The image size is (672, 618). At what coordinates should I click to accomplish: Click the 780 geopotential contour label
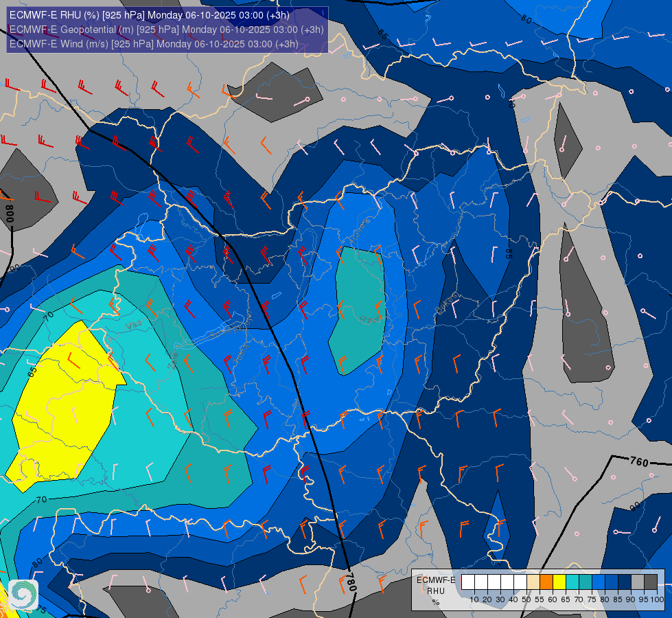(351, 582)
